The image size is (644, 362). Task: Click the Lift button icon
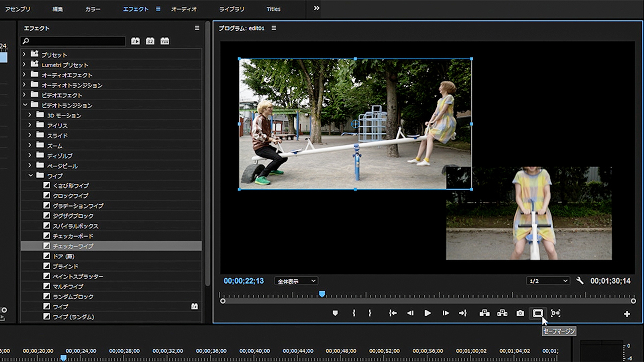click(x=484, y=313)
